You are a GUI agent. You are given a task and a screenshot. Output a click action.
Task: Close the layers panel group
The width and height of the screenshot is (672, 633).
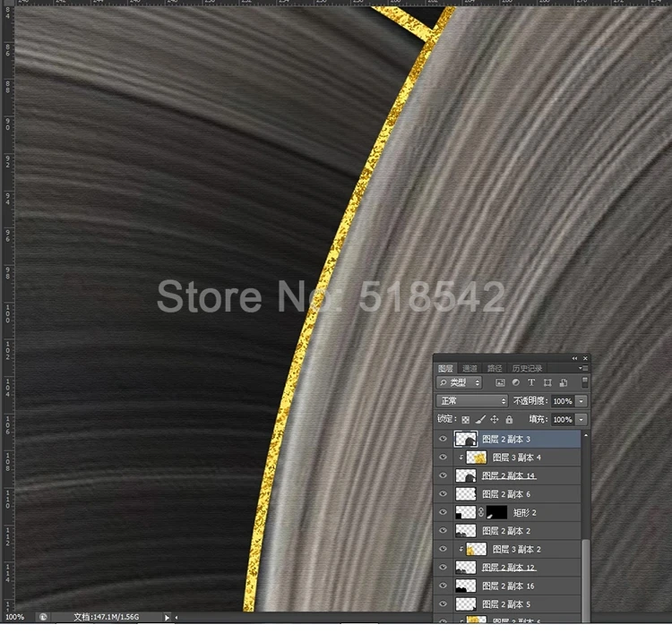click(x=585, y=358)
